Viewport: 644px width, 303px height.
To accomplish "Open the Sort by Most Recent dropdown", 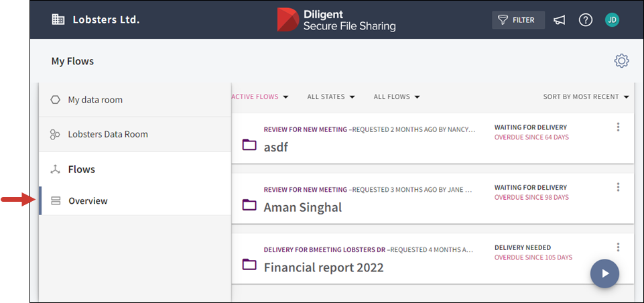I will (x=586, y=97).
